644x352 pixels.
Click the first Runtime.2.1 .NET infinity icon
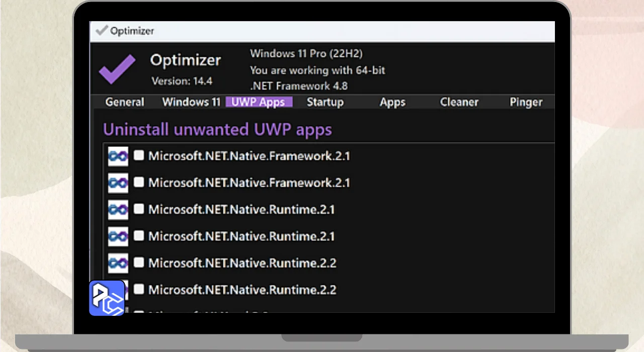click(x=118, y=210)
